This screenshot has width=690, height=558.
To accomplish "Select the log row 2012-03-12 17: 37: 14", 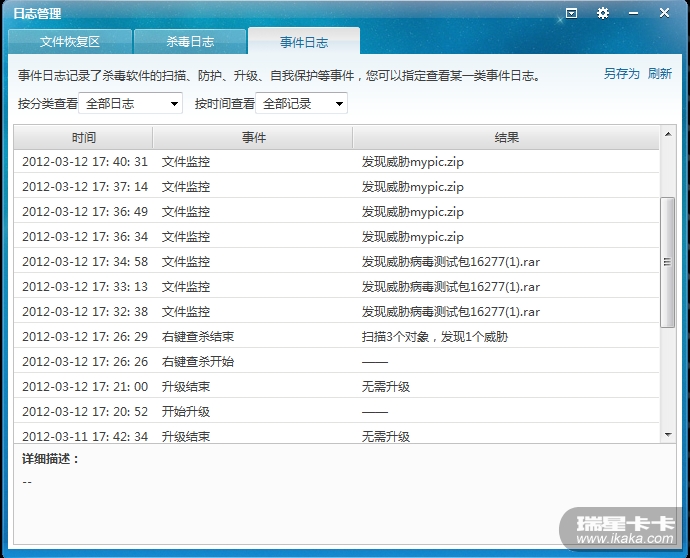I will tap(337, 187).
